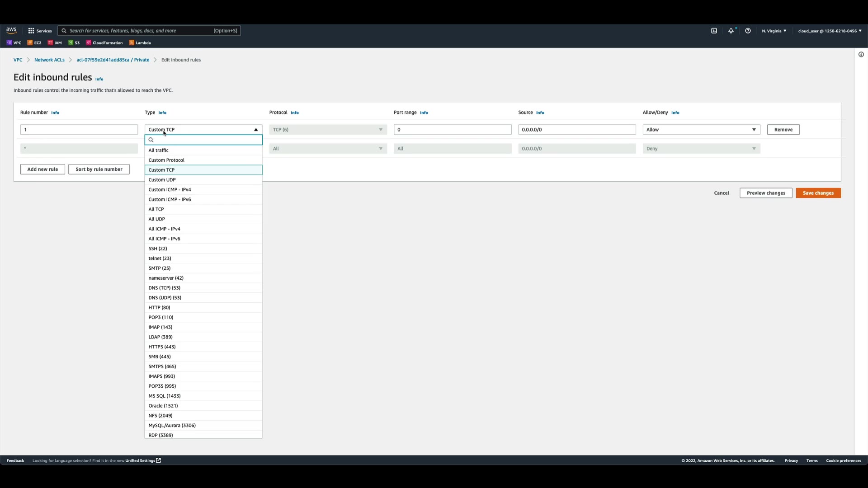Expand the cloud_user account menu

pos(829,31)
